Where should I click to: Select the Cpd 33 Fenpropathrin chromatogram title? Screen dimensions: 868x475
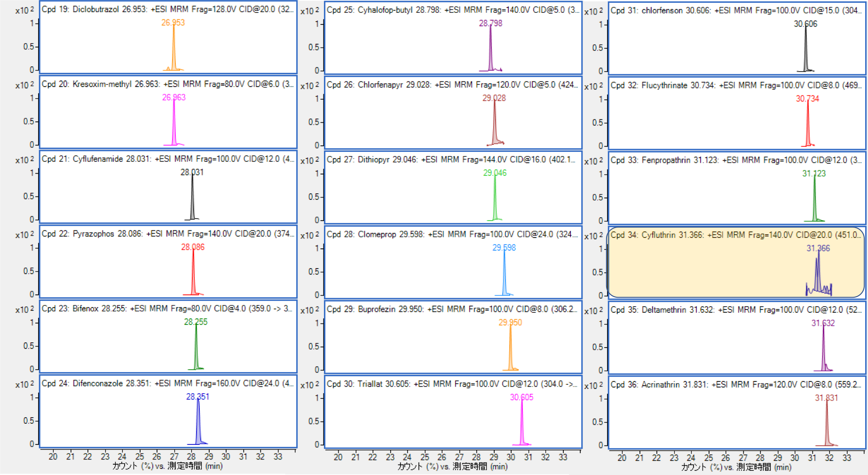point(736,160)
